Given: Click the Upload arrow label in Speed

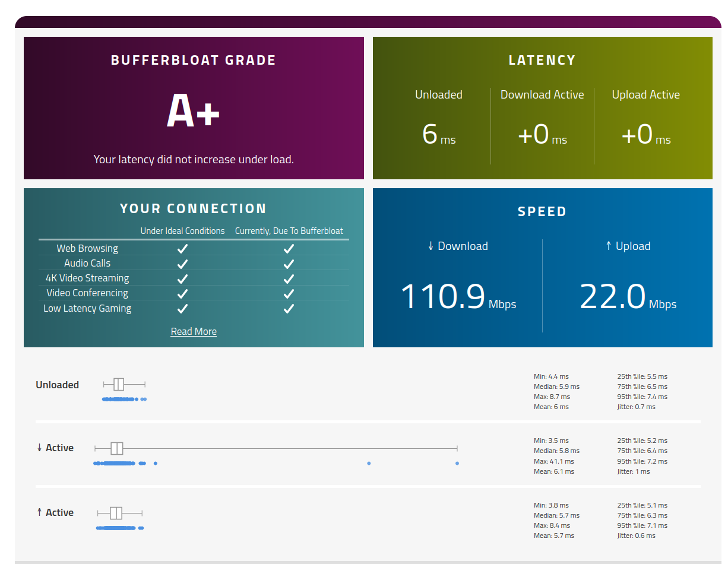Looking at the screenshot, I should [x=628, y=246].
